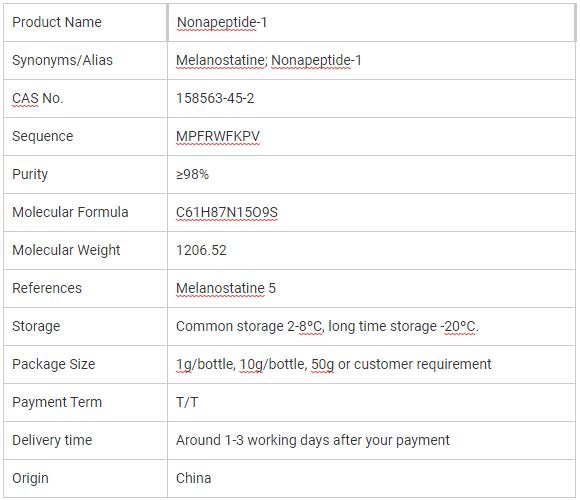Click the T/T payment term value
Screen dimensions: 580x500
(x=187, y=402)
